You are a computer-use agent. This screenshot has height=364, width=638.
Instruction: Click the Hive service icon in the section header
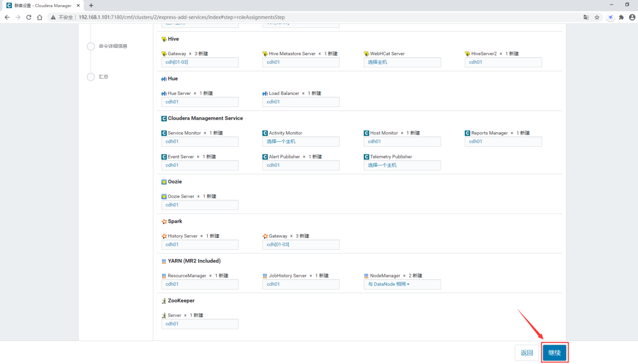pos(164,39)
